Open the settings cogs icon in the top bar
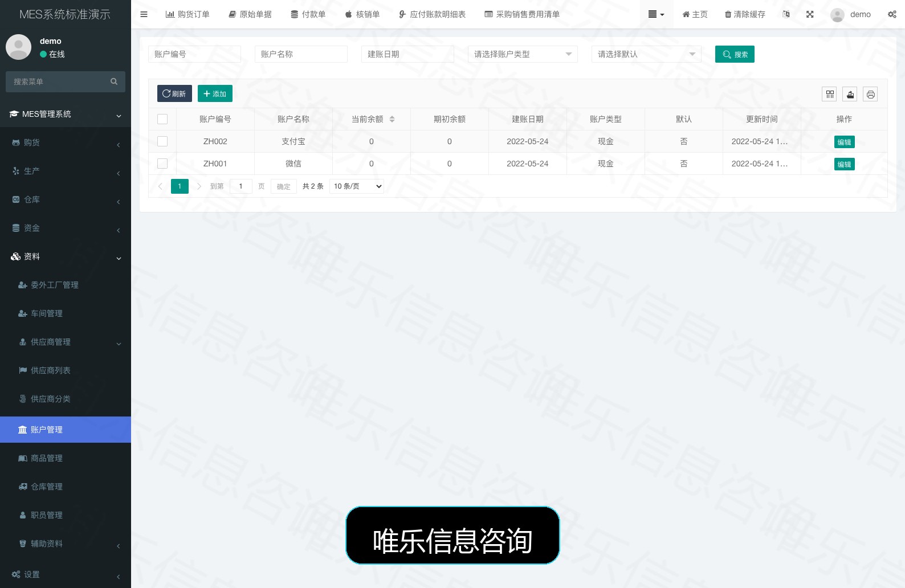905x588 pixels. 892,14
